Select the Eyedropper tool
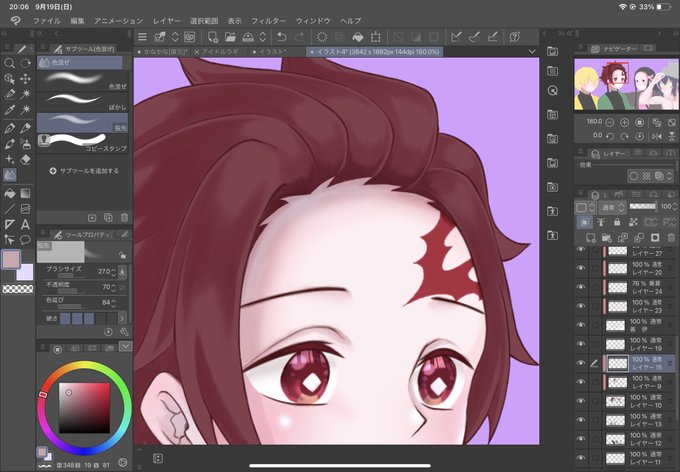Image resolution: width=680 pixels, height=472 pixels. (x=9, y=110)
